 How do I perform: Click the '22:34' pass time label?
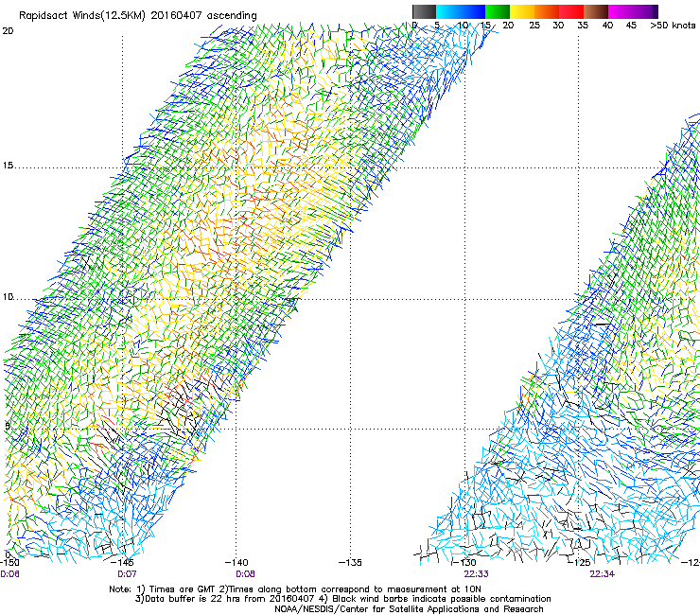(602, 574)
